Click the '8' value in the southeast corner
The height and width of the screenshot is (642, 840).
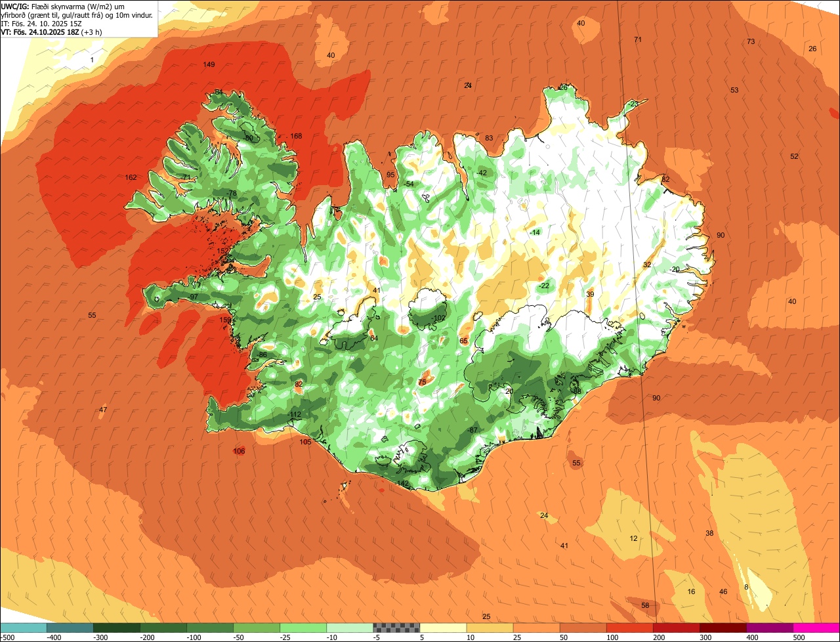pyautogui.click(x=746, y=587)
